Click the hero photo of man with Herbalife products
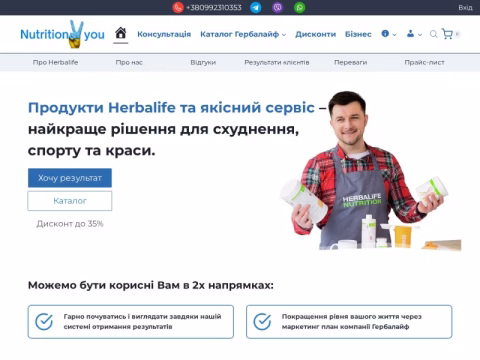480x360 pixels. [370, 171]
